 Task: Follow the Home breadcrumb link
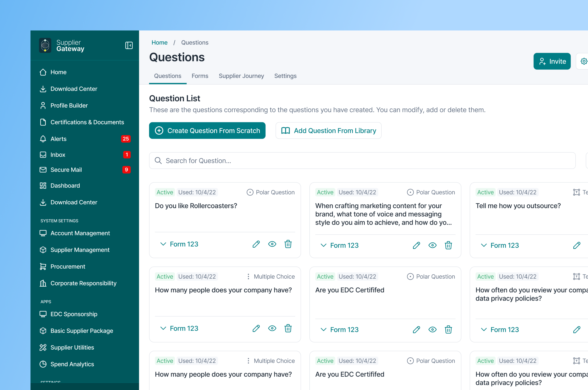(160, 43)
